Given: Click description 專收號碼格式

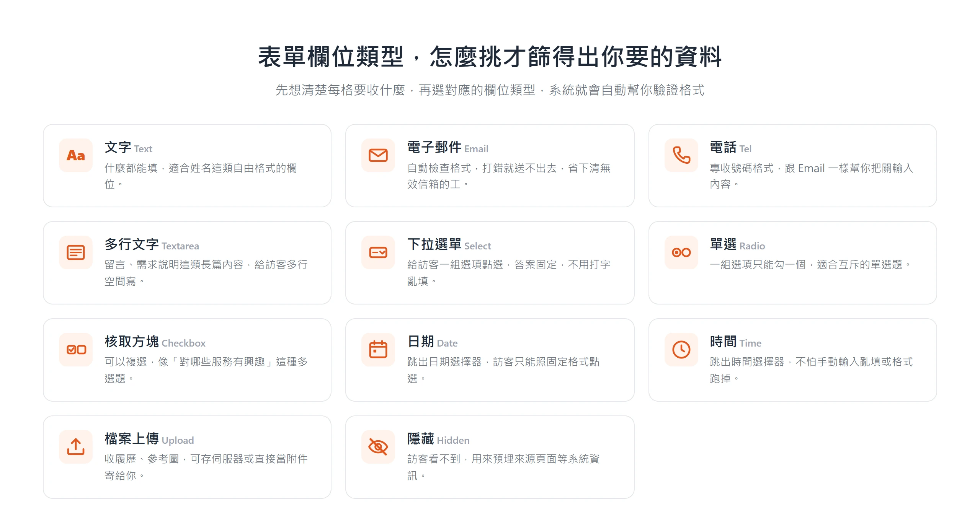Looking at the screenshot, I should coord(812,176).
